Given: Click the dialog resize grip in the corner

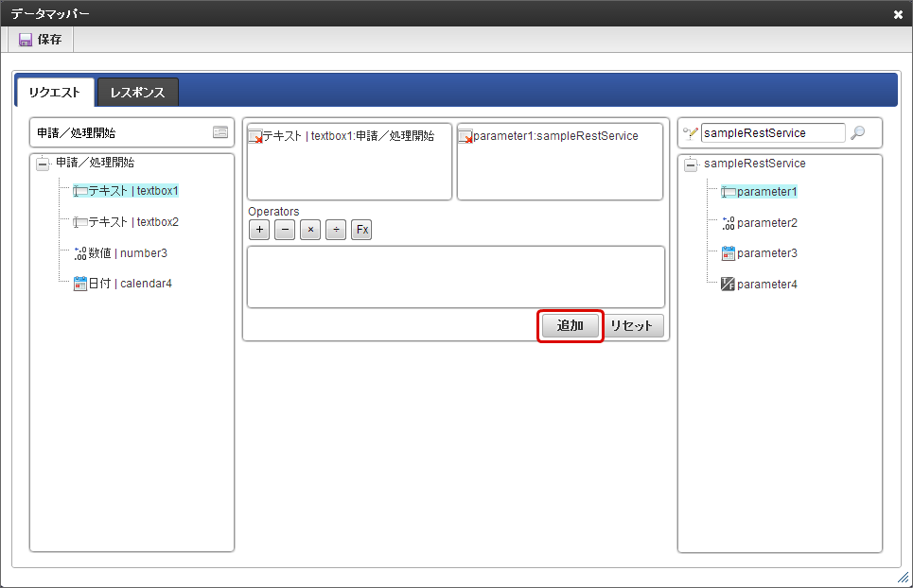Looking at the screenshot, I should 904,578.
